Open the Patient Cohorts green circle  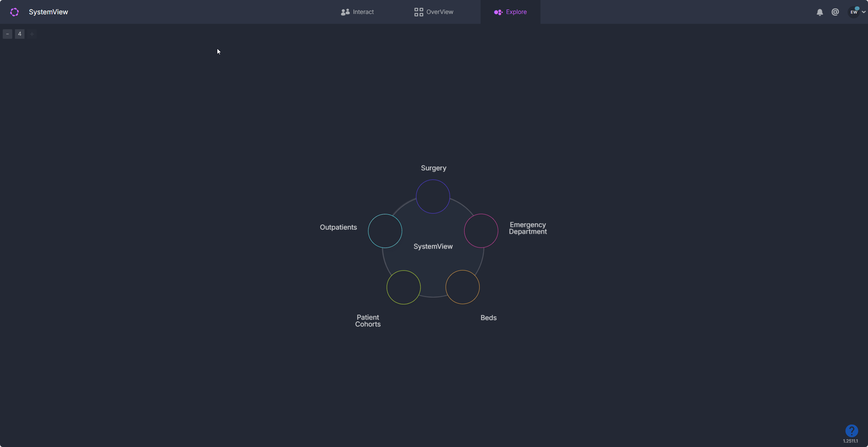coord(404,287)
